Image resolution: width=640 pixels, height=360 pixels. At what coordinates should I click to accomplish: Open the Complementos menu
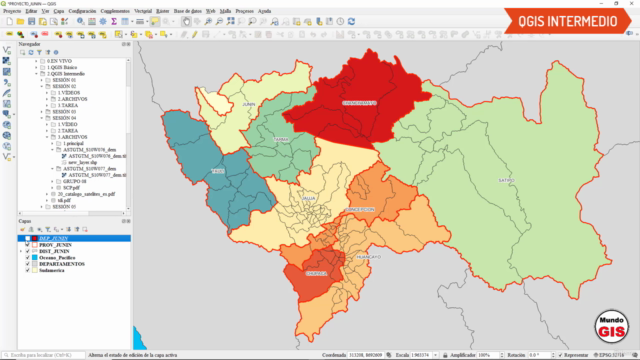point(115,11)
